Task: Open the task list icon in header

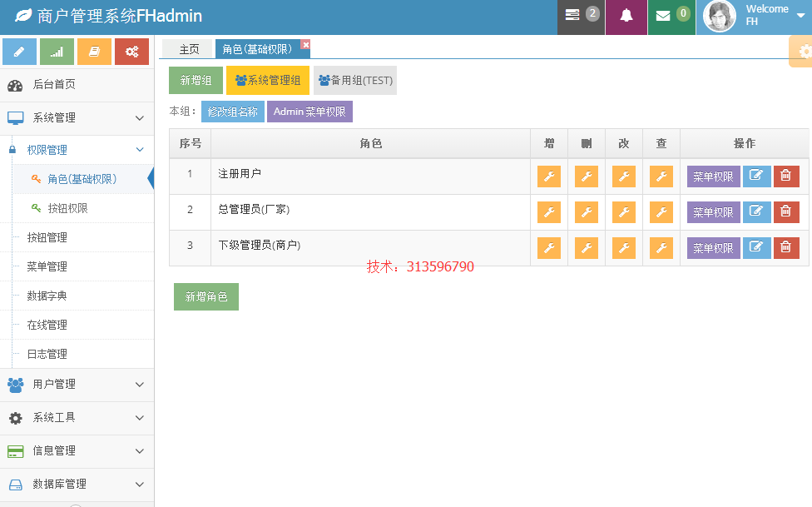Action: pos(572,15)
